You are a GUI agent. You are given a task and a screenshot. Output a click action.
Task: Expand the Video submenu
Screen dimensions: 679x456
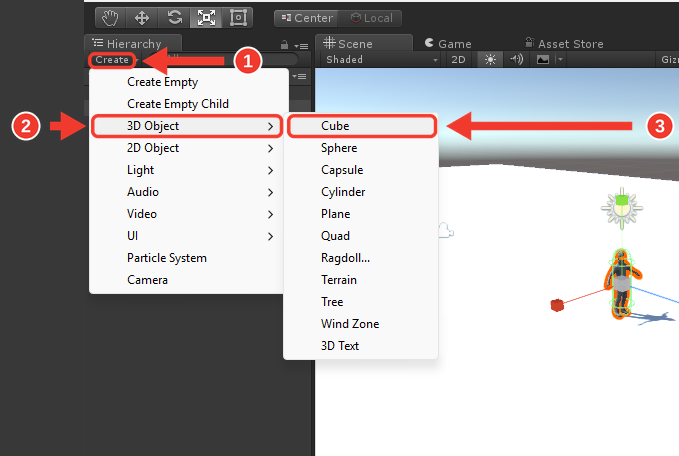coord(188,214)
